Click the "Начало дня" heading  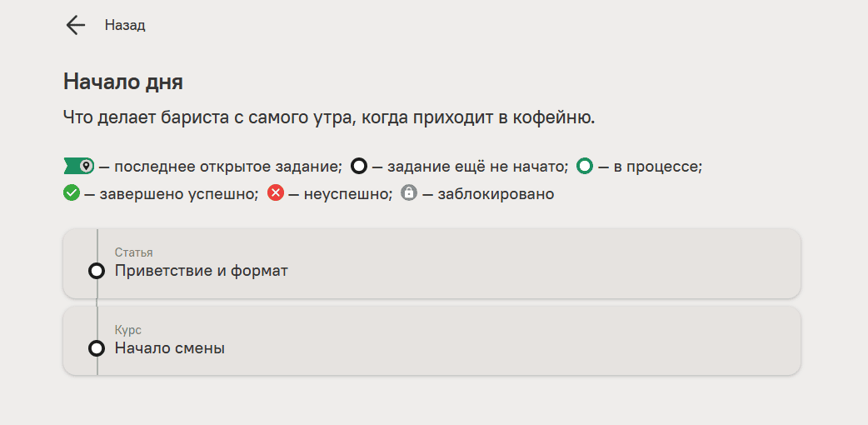pyautogui.click(x=123, y=82)
